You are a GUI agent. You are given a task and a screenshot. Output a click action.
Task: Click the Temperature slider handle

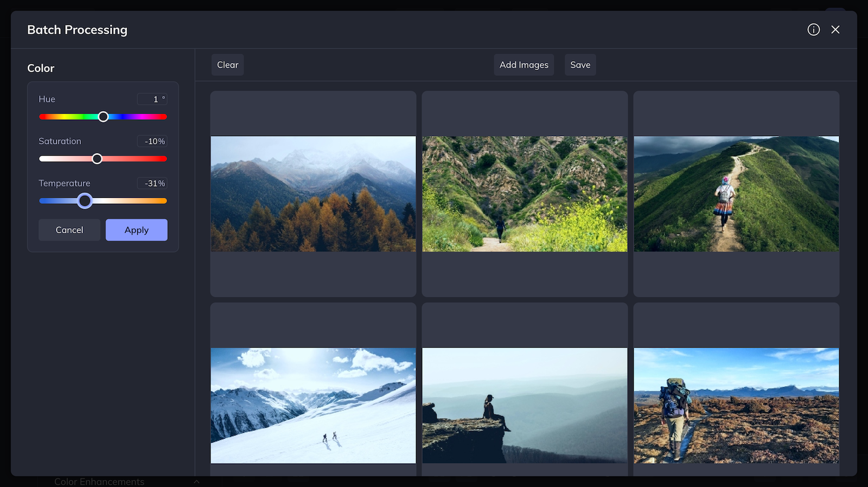pos(85,201)
